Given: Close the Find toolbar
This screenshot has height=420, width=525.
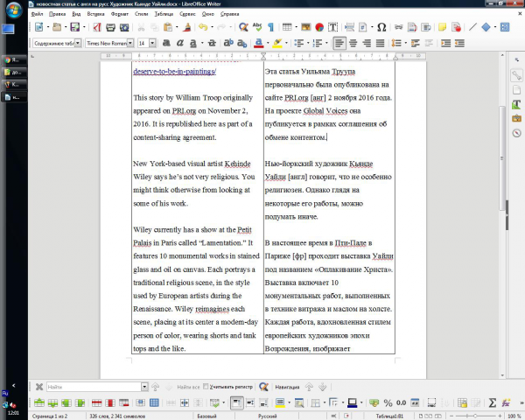Looking at the screenshot, I should pos(39,387).
